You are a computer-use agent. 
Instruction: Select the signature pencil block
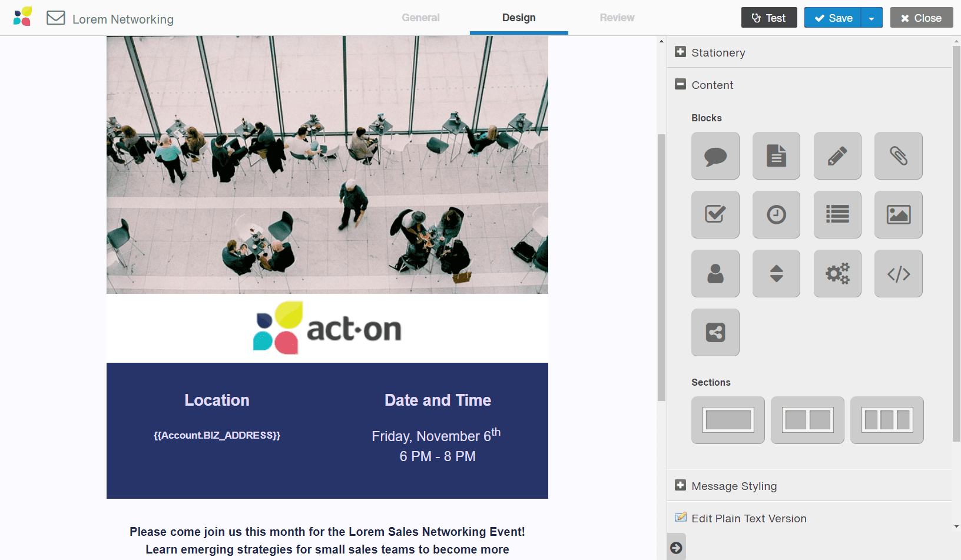837,156
